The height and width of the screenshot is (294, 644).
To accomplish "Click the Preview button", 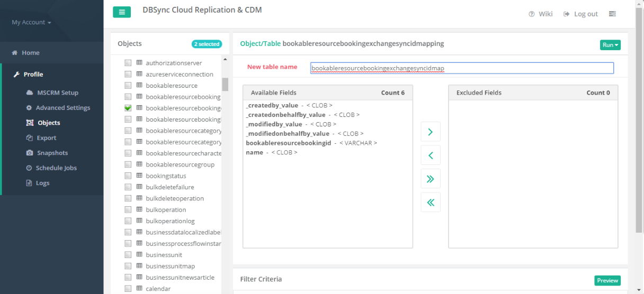I will click(607, 281).
